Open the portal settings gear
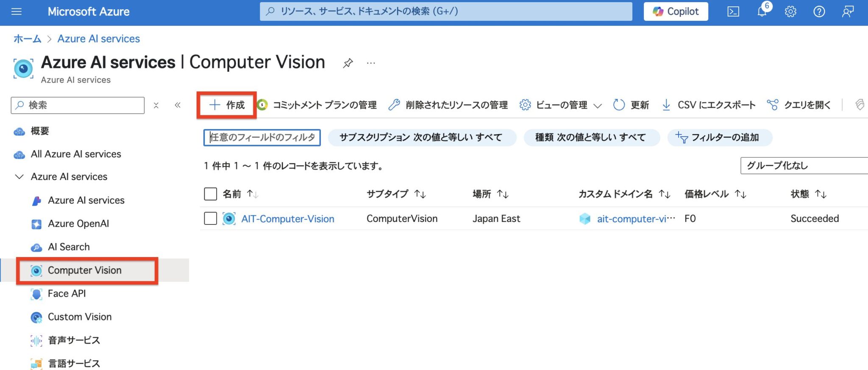The height and width of the screenshot is (370, 868). click(x=790, y=11)
